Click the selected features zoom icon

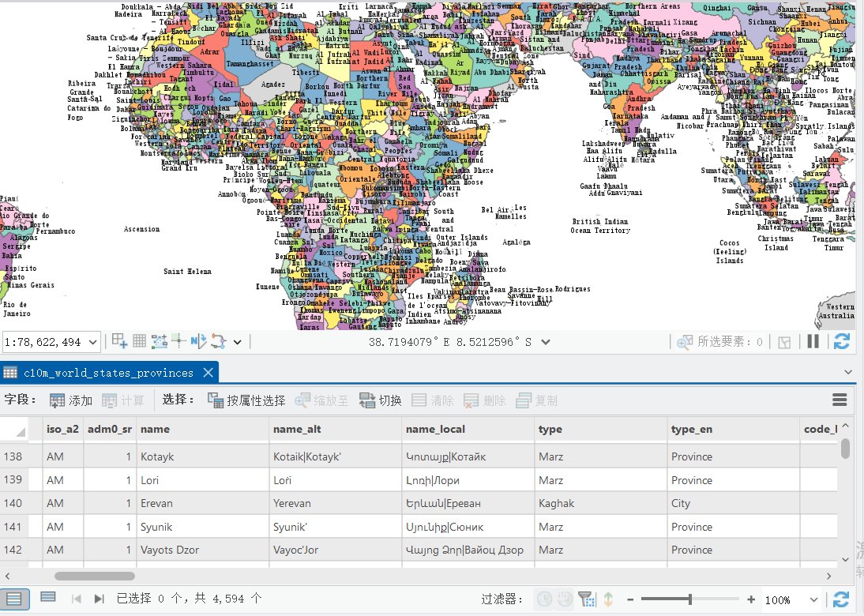685,342
